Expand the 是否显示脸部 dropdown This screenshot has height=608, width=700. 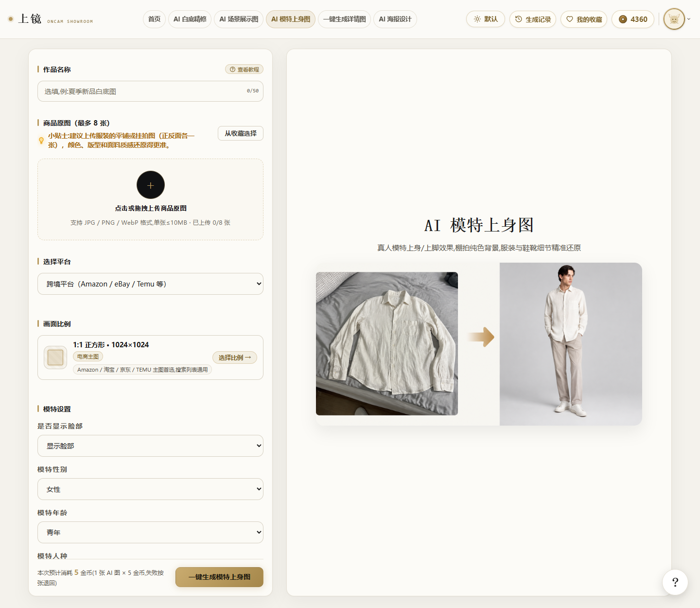(150, 446)
